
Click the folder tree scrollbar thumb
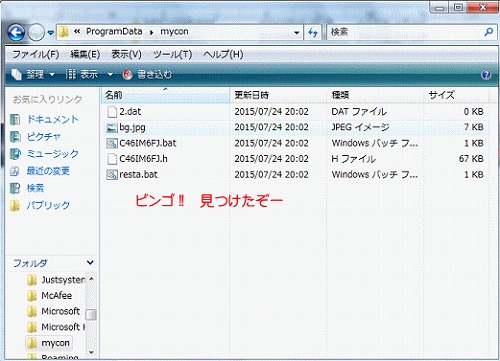point(91,314)
